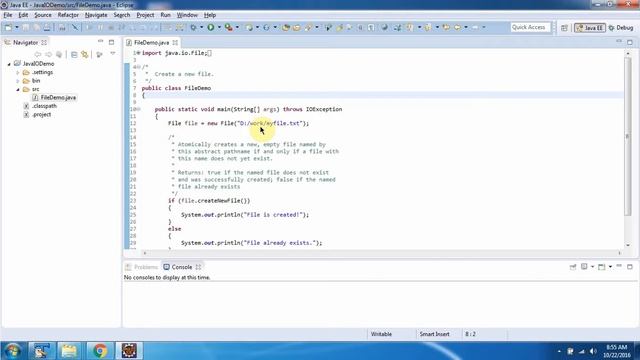Click the Windows Start button
640x360 pixels.
point(13,351)
